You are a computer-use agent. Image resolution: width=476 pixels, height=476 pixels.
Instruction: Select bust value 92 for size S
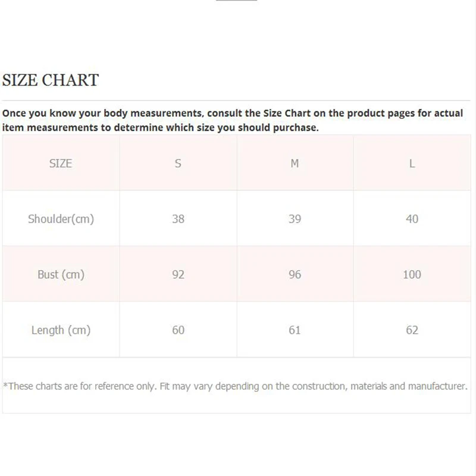[x=178, y=274]
